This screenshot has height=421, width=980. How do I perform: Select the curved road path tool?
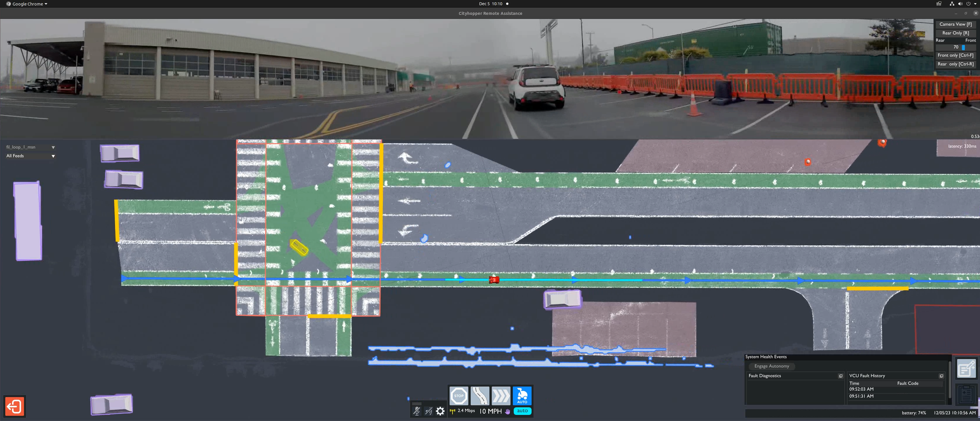tap(480, 396)
